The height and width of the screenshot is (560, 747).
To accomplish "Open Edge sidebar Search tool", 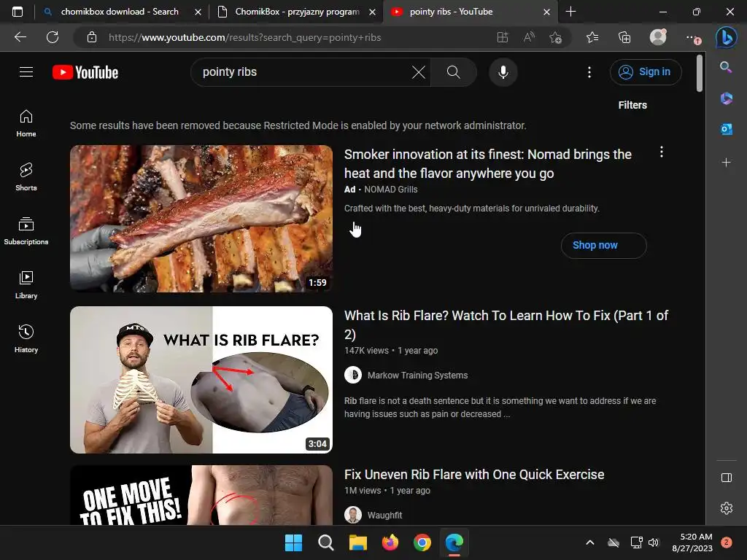I will click(726, 67).
